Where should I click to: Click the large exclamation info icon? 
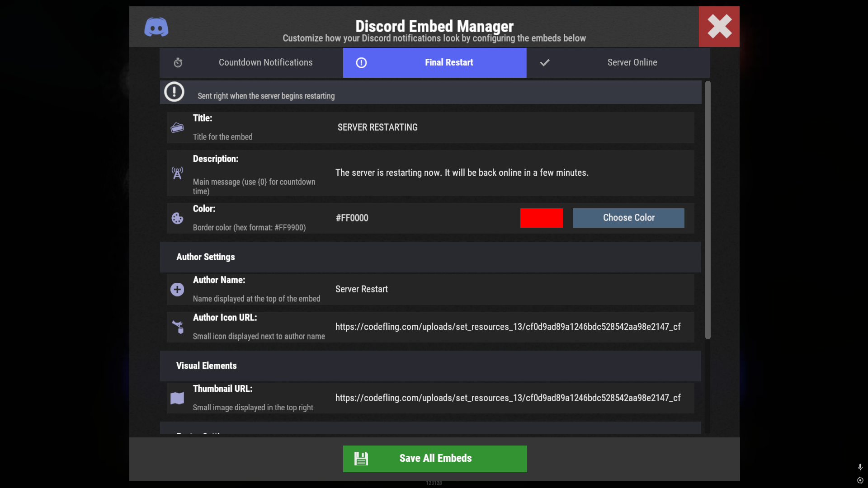click(174, 92)
